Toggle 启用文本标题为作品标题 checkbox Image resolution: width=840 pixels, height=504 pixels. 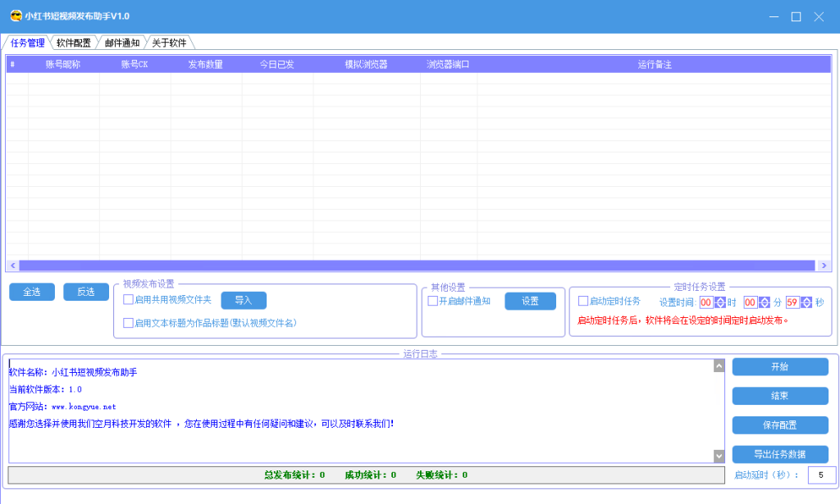128,323
